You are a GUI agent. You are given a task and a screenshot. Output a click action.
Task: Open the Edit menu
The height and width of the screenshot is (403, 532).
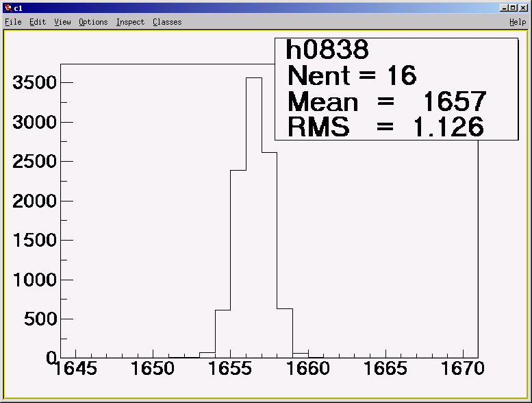click(38, 22)
